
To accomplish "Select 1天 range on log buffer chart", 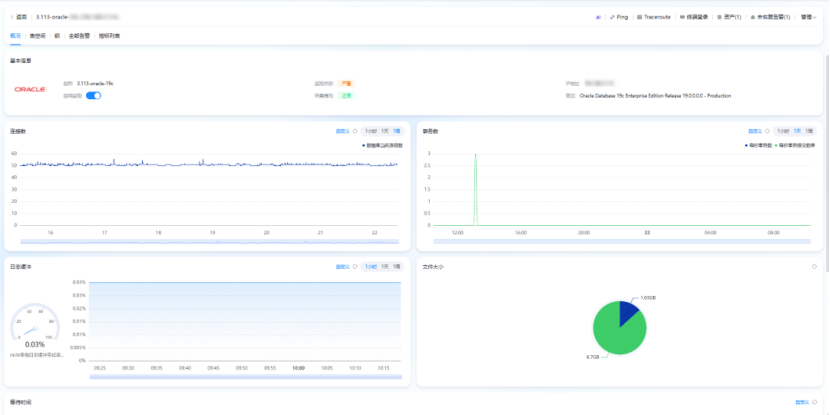I will [385, 267].
